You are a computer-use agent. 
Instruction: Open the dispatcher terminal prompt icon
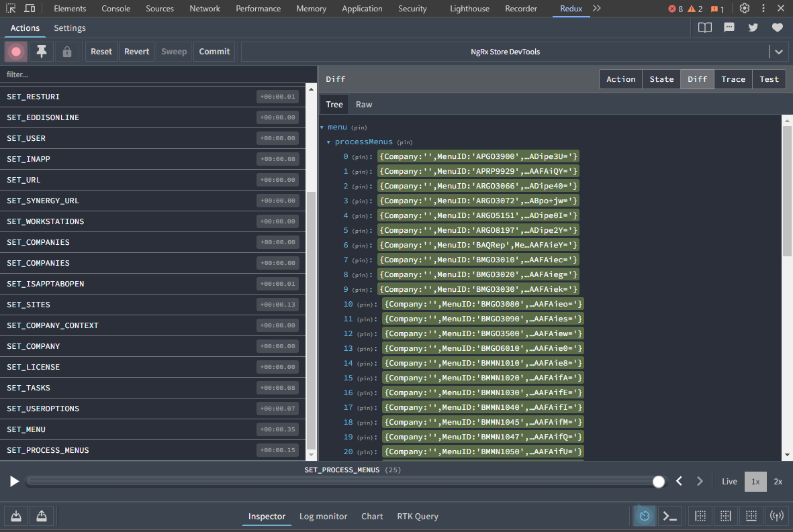pyautogui.click(x=669, y=516)
